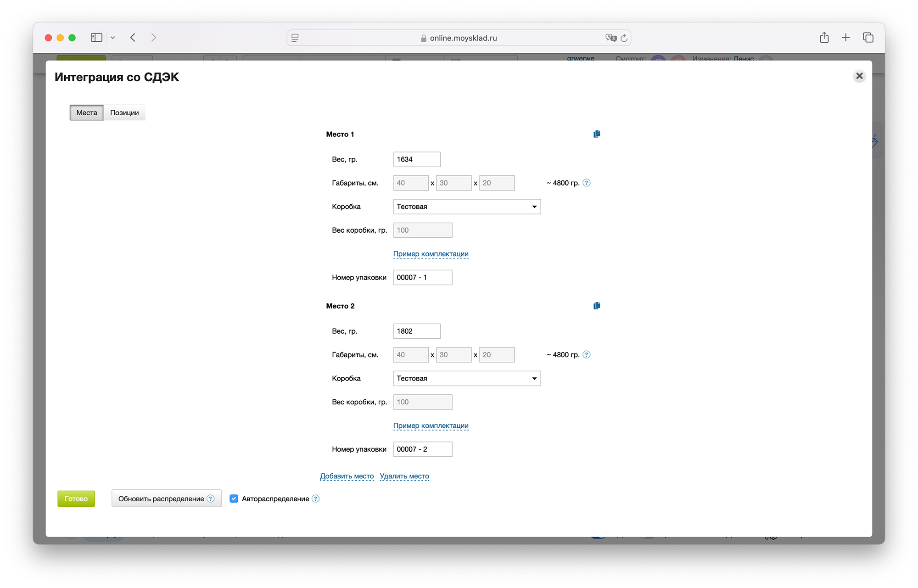Viewport: 918px width, 588px height.
Task: Click the translate page icon in address bar
Action: (610, 38)
